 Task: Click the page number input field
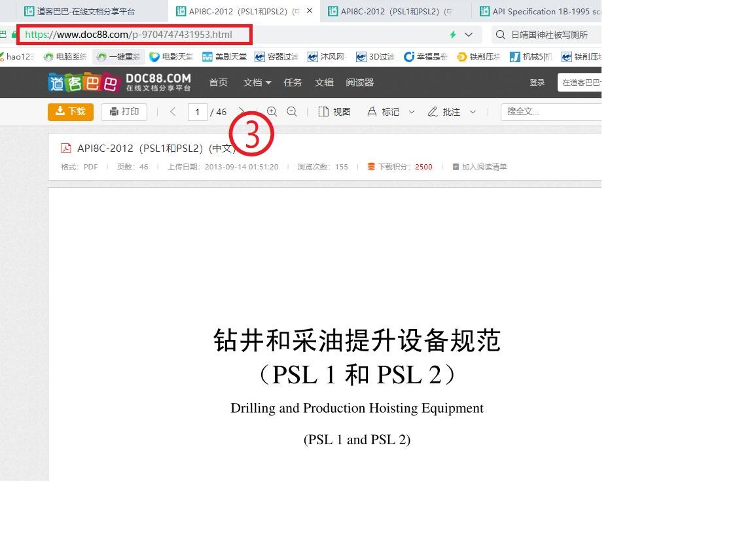click(197, 112)
